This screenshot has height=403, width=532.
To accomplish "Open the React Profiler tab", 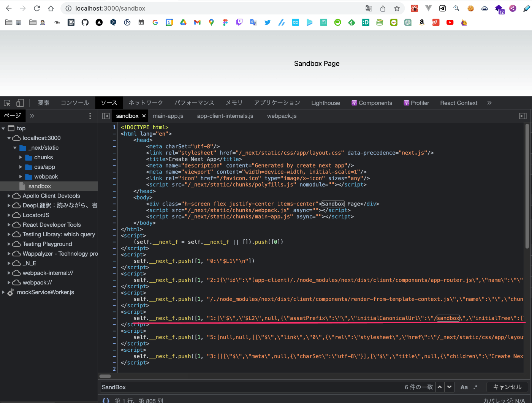I will click(x=416, y=103).
